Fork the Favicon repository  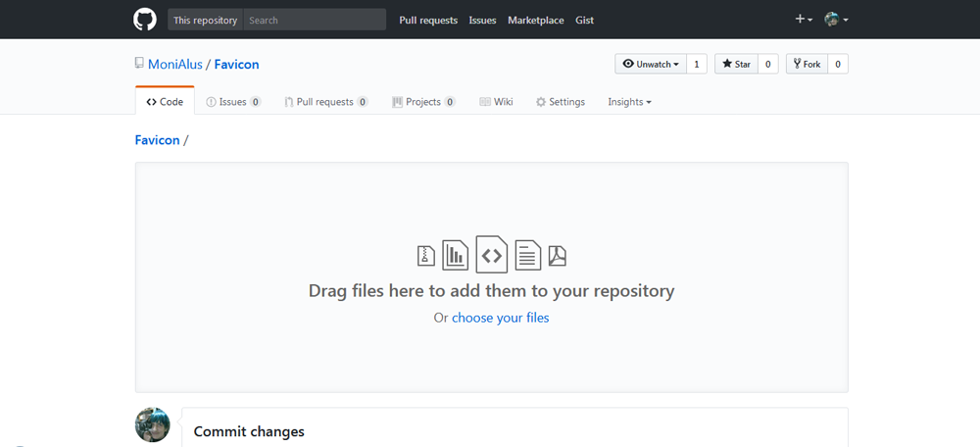click(807, 64)
